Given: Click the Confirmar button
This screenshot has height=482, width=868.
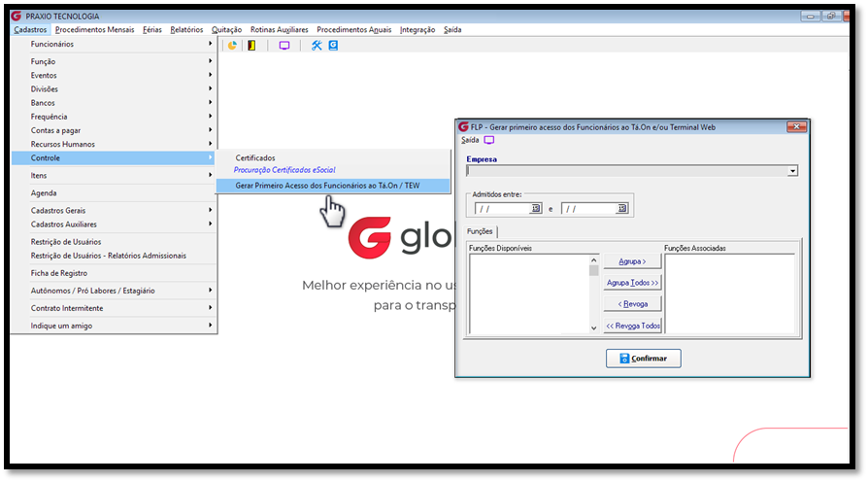Looking at the screenshot, I should click(x=644, y=359).
